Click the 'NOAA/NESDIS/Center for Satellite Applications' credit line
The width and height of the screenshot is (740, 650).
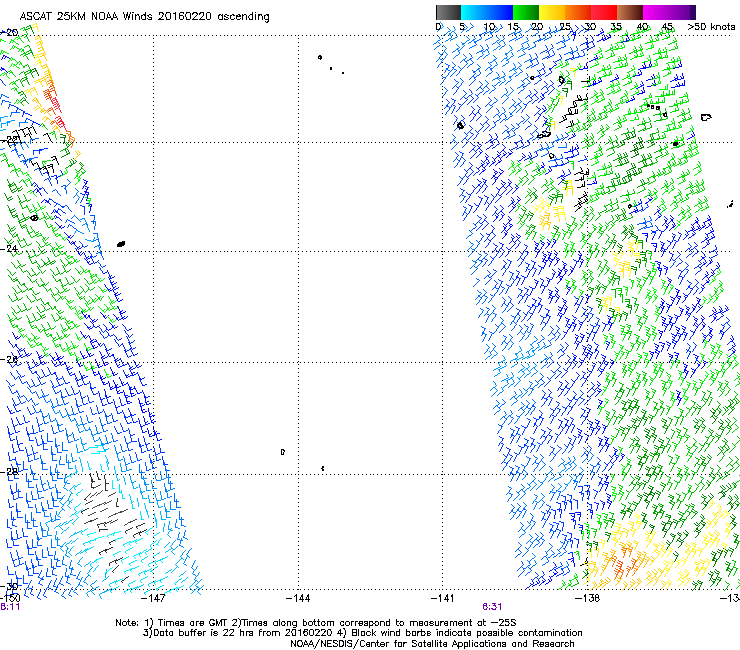(x=432, y=644)
